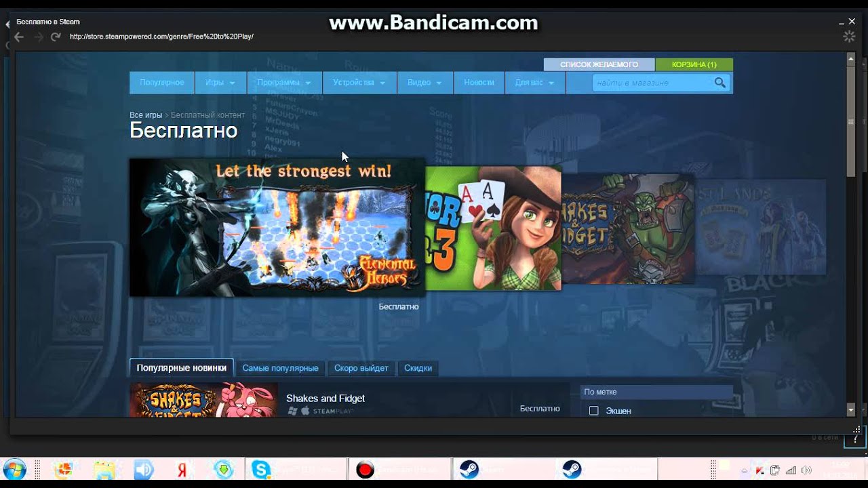
Task: Select the Governor of Poker 3 banner
Action: coord(494,228)
